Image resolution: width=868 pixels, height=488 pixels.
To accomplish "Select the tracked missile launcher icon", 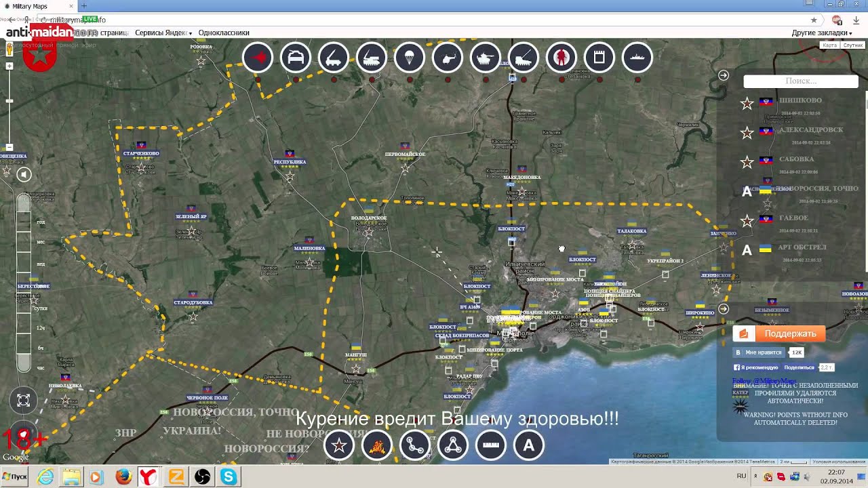I will [x=372, y=58].
